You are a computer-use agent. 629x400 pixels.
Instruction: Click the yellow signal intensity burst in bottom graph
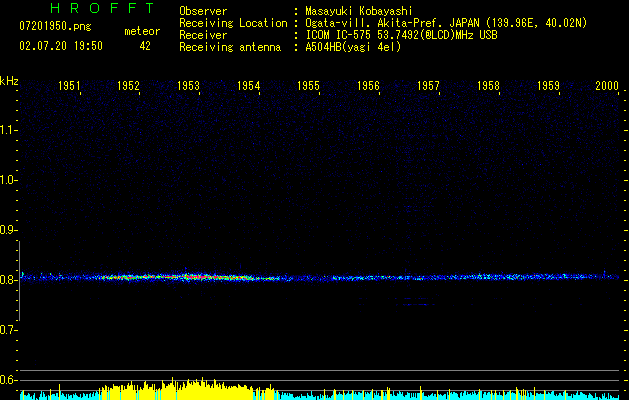click(187, 389)
